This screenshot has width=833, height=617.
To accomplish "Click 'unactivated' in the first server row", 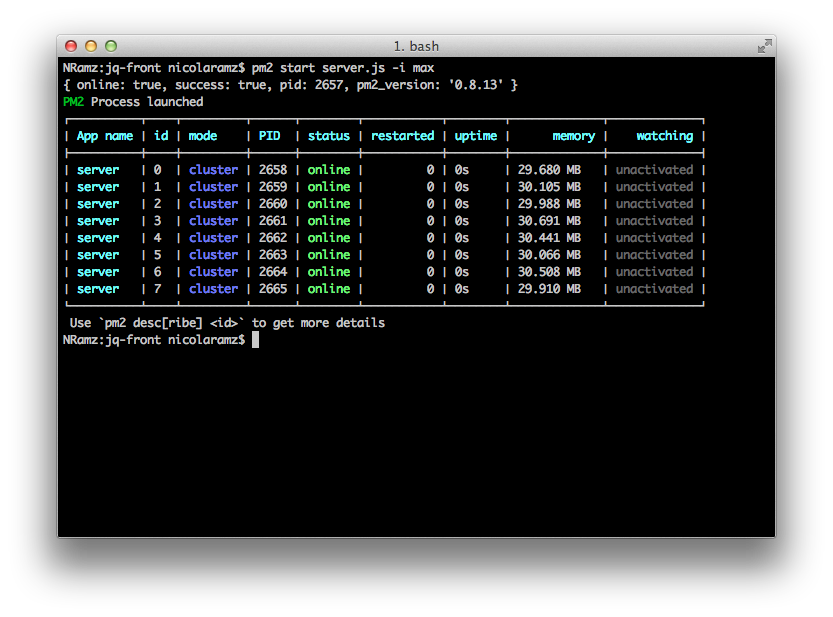I will pos(654,170).
